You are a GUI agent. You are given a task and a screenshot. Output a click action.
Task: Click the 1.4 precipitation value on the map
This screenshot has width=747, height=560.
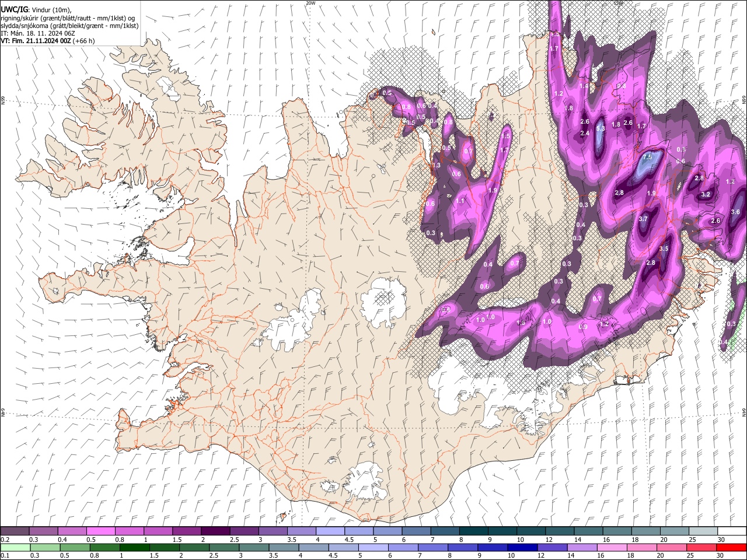coord(584,86)
